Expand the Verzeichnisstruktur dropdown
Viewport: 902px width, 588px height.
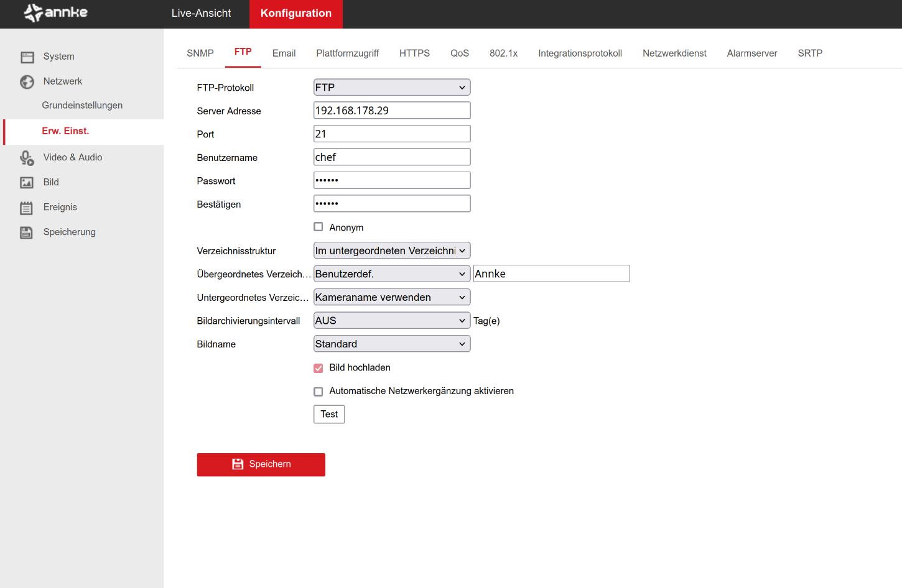391,250
